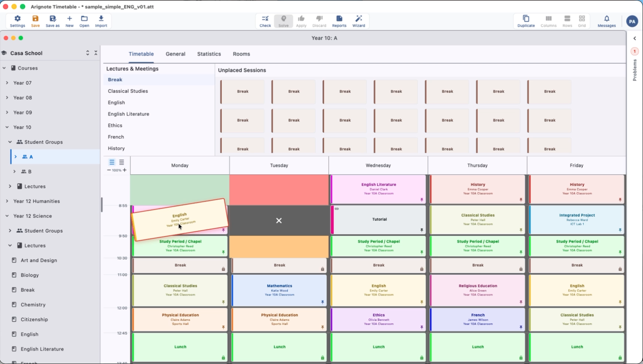Toggle pin on Wednesday English Literature session
Image resolution: width=643 pixels, height=364 pixels.
[422, 200]
